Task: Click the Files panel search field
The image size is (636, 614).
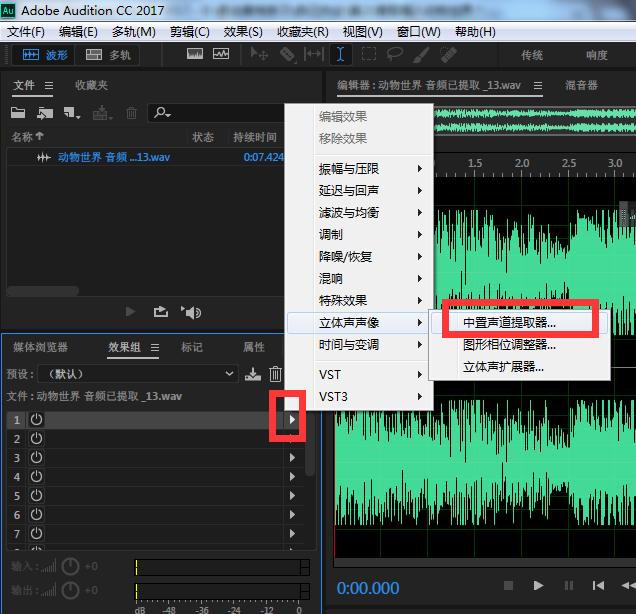Action: point(216,113)
